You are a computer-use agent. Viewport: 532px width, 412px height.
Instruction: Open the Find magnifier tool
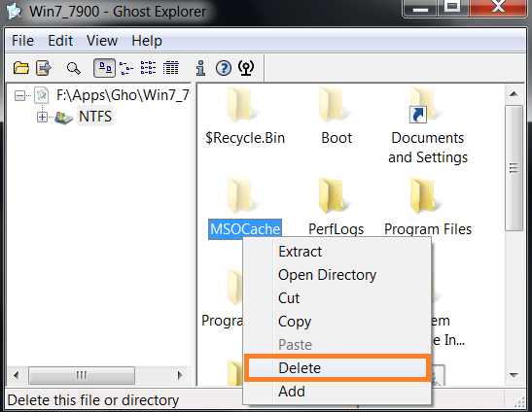point(73,68)
